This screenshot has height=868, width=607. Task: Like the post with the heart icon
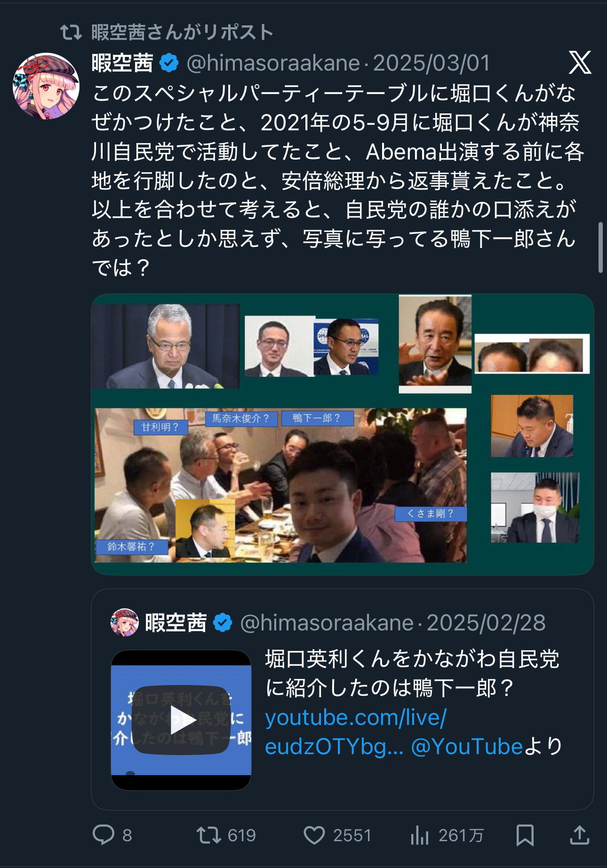[x=314, y=835]
